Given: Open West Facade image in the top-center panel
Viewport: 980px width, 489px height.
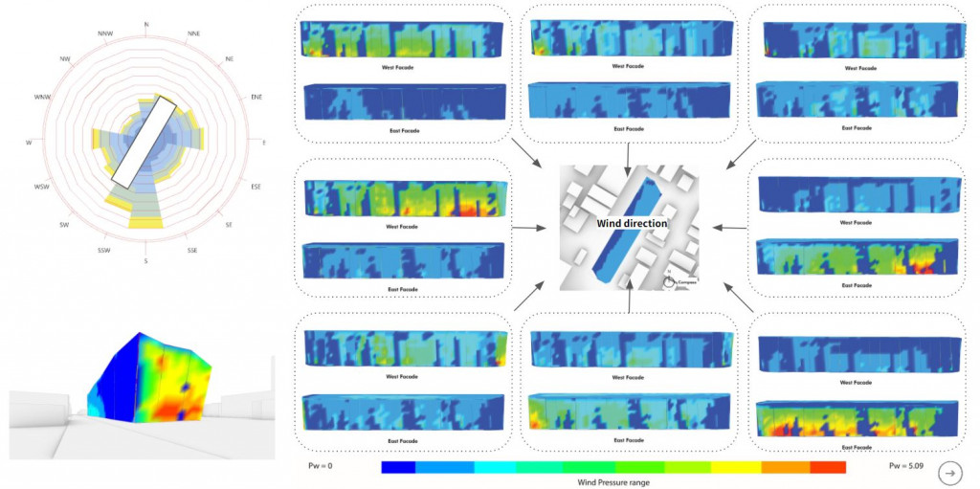Looking at the screenshot, I should tap(629, 38).
